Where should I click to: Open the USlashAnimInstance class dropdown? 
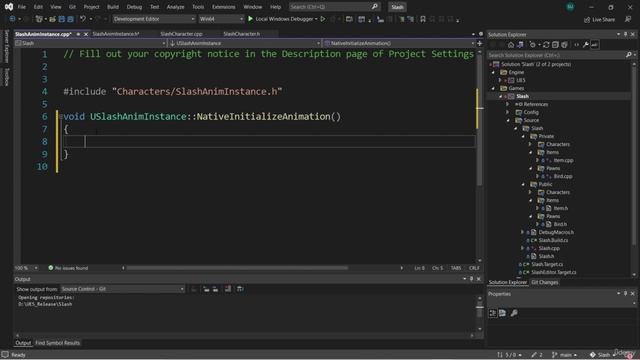click(x=244, y=43)
